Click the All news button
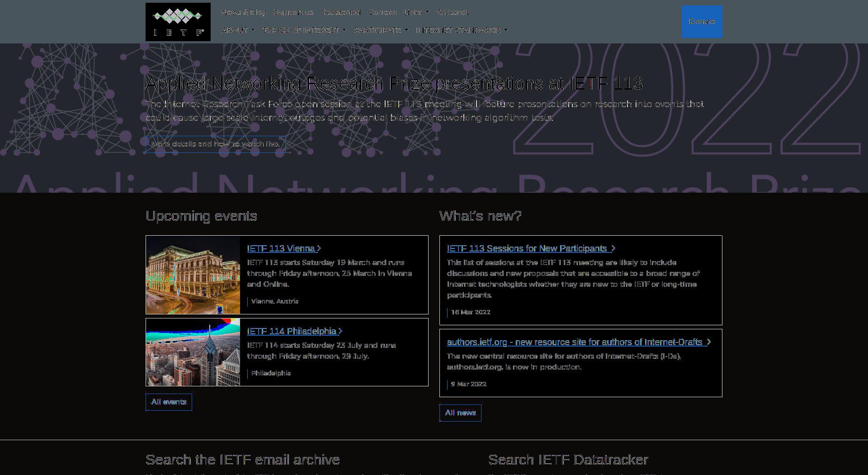Image resolution: width=868 pixels, height=475 pixels. (460, 413)
